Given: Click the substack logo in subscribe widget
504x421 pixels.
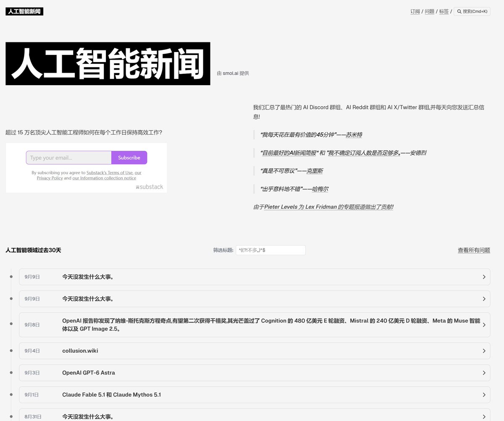Looking at the screenshot, I should click(x=150, y=187).
